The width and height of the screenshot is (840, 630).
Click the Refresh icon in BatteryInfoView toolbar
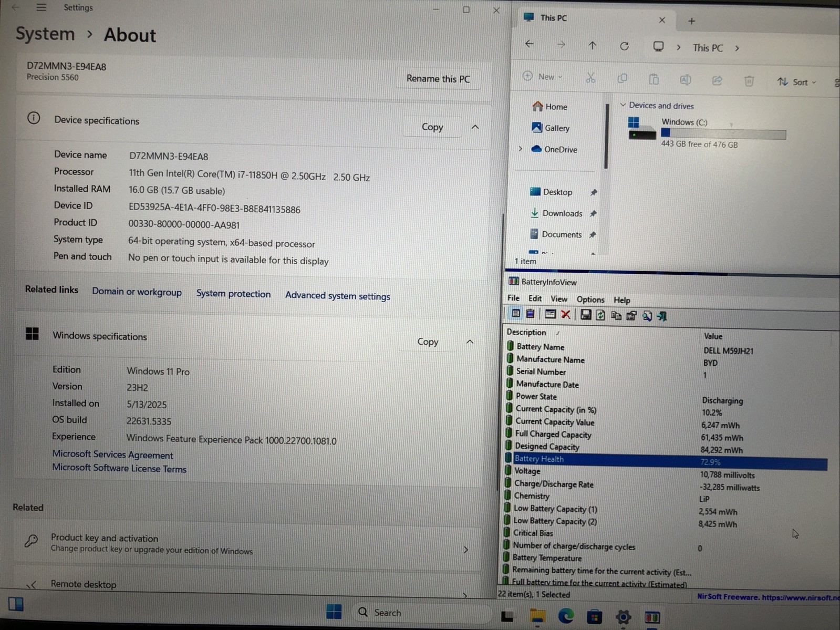(x=600, y=315)
